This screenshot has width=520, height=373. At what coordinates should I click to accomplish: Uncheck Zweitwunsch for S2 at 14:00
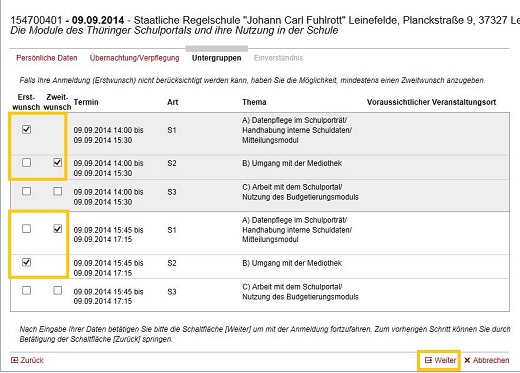click(58, 163)
